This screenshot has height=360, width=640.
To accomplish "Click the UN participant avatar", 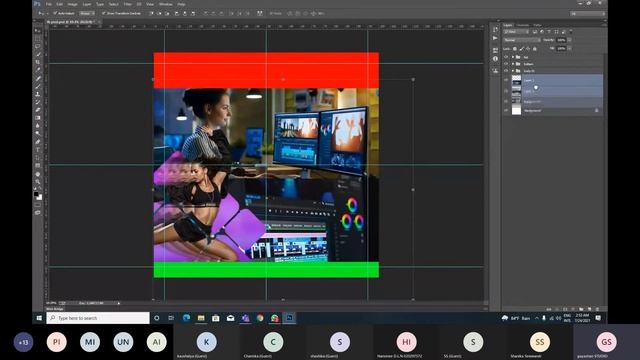I will coord(123,342).
